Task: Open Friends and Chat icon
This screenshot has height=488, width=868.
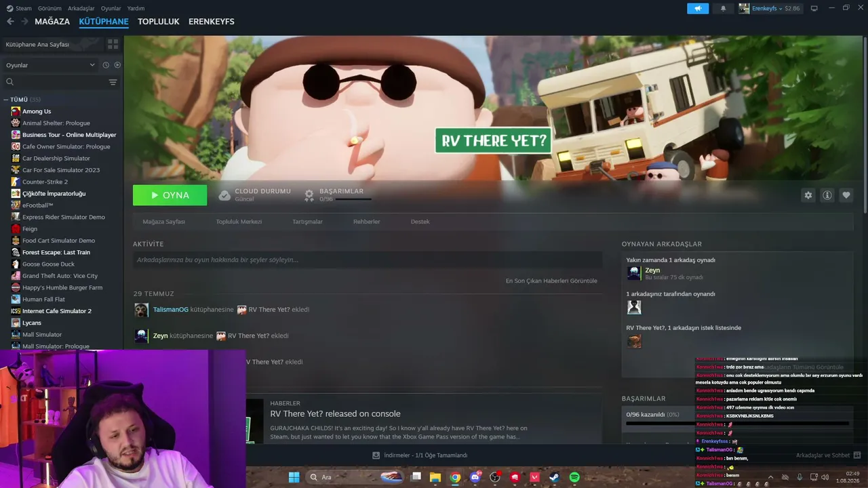Action: point(857,455)
